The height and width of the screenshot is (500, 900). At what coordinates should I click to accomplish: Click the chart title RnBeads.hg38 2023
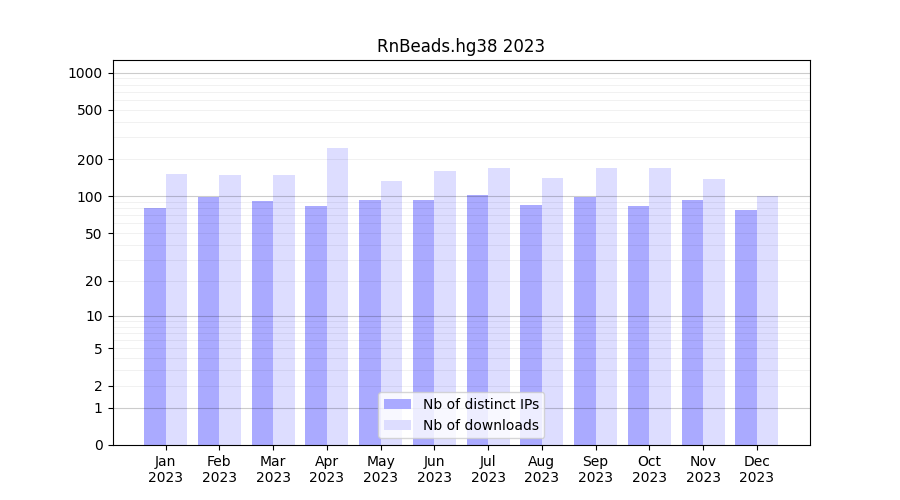tap(460, 46)
